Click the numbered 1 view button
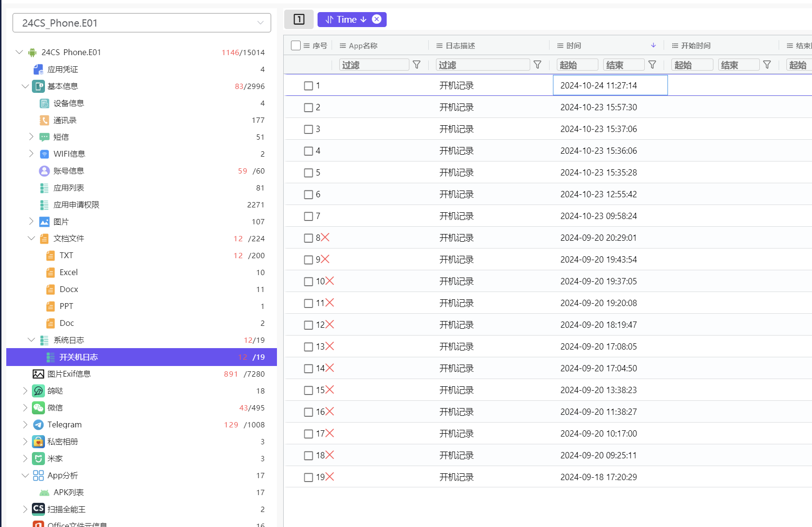 point(299,19)
